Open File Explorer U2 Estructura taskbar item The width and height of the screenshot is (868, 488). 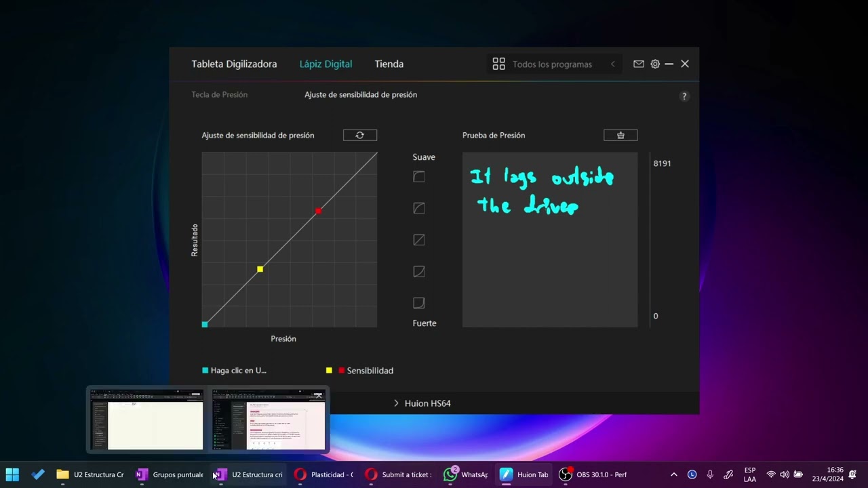(x=90, y=474)
